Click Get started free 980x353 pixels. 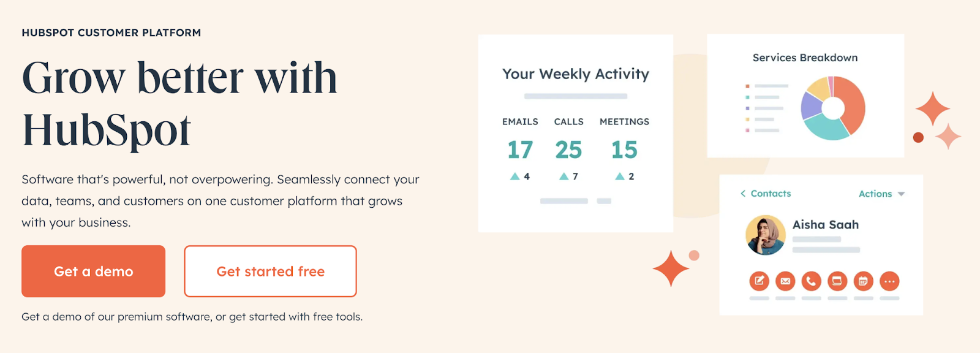[x=270, y=271]
